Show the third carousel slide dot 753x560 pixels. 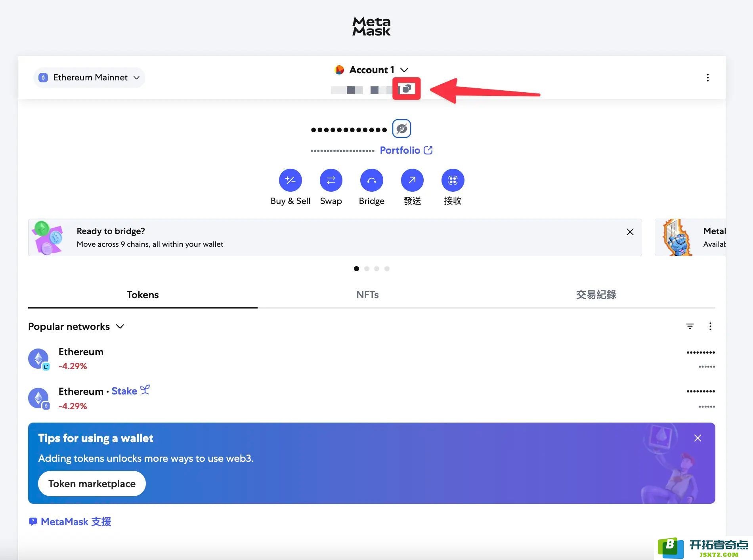[376, 269]
